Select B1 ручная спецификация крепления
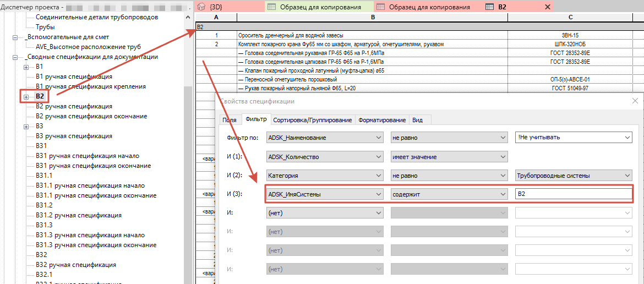This screenshot has height=284, width=644. pyautogui.click(x=91, y=86)
